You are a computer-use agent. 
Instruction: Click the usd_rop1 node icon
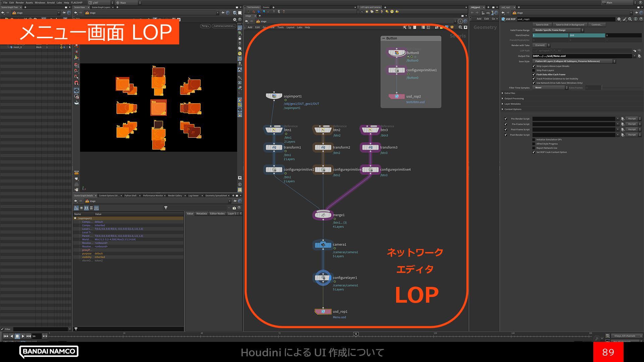pos(323,312)
